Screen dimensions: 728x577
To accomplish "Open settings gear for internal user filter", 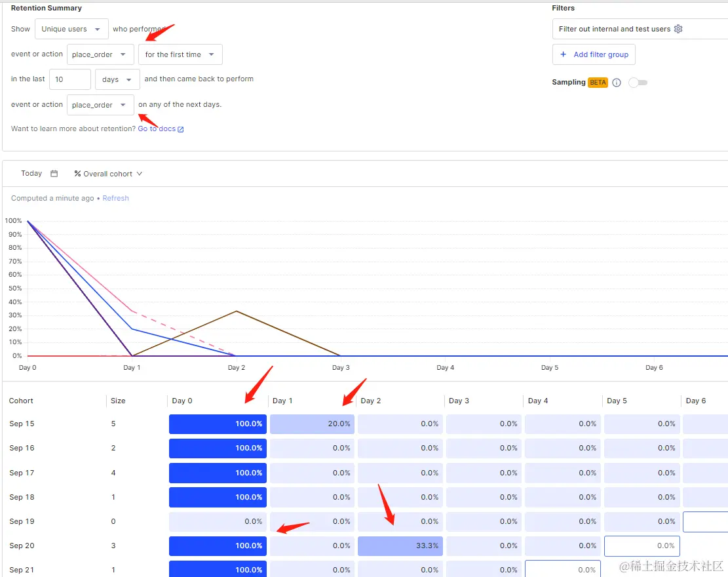I will 678,29.
